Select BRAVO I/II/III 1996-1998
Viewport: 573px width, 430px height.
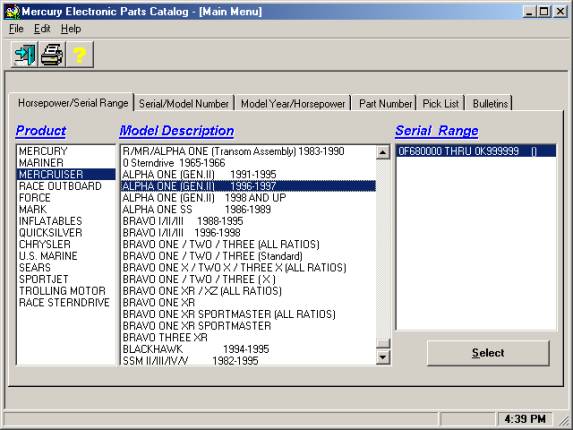(x=248, y=233)
